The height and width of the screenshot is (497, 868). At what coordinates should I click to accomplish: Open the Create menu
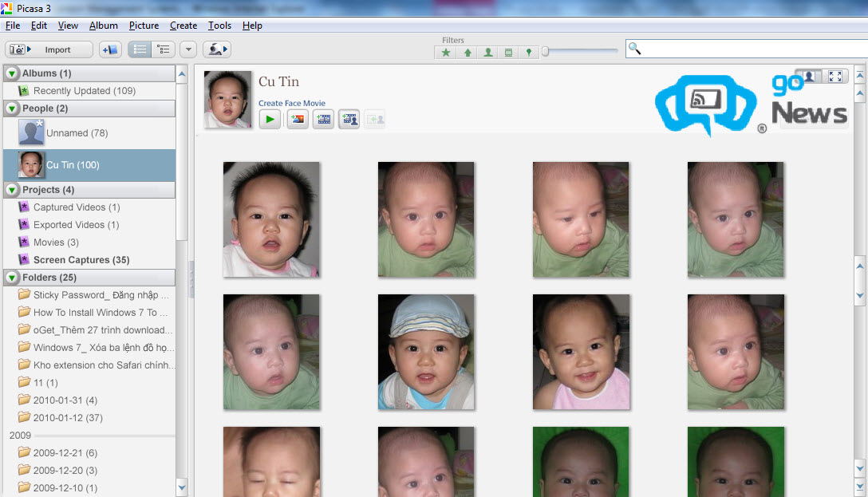(183, 26)
